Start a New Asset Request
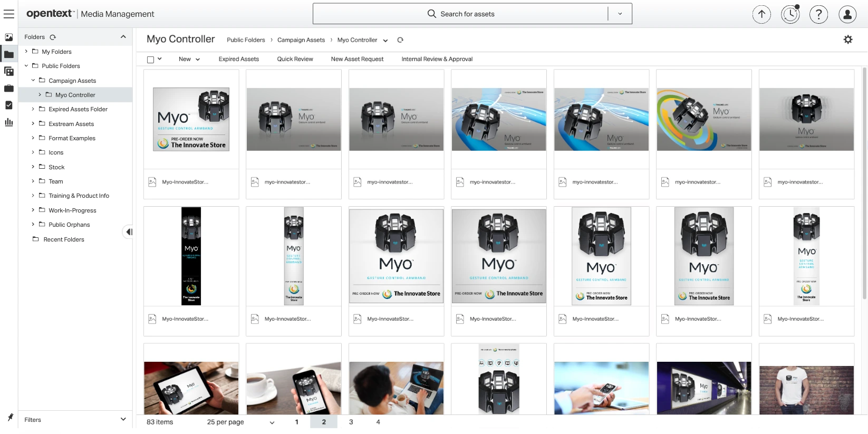The image size is (868, 434). [357, 59]
